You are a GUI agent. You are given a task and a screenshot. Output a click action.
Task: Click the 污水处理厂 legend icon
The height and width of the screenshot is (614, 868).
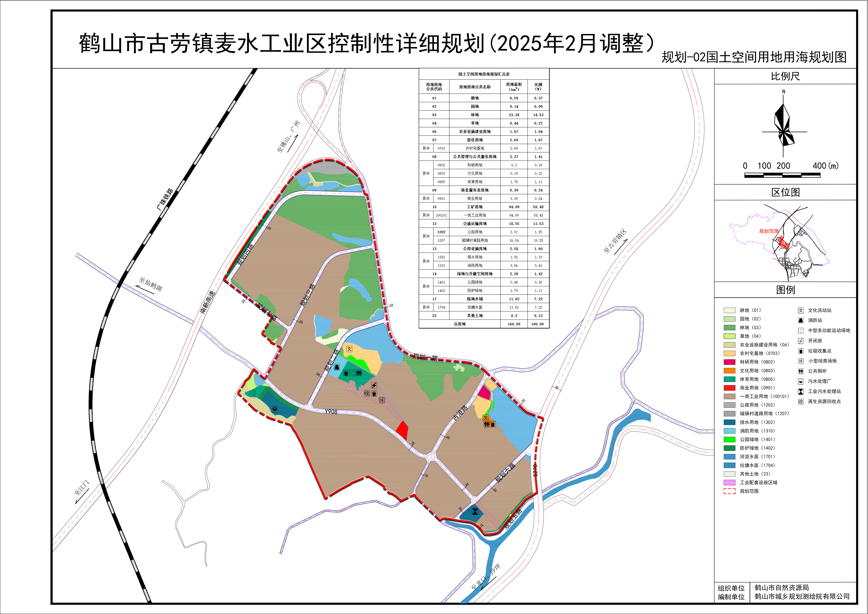(x=800, y=381)
